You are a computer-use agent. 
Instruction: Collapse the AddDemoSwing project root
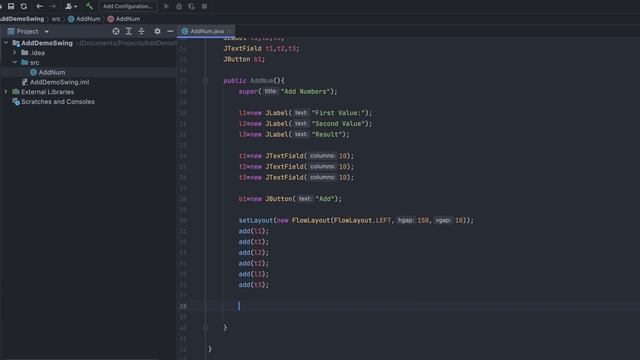6,43
